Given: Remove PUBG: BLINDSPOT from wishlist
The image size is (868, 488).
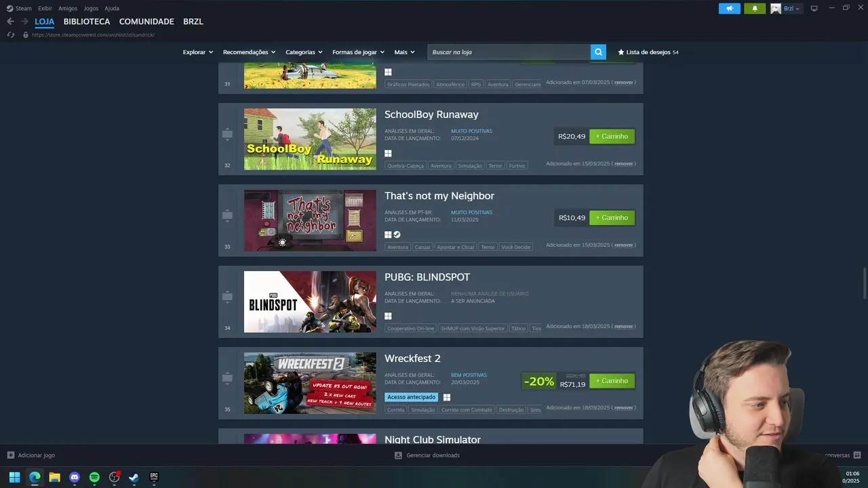Looking at the screenshot, I should click(x=624, y=326).
